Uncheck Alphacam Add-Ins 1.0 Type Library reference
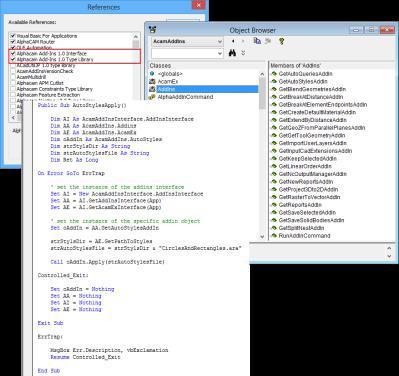Screen dimensions: 399x376 [x=13, y=59]
